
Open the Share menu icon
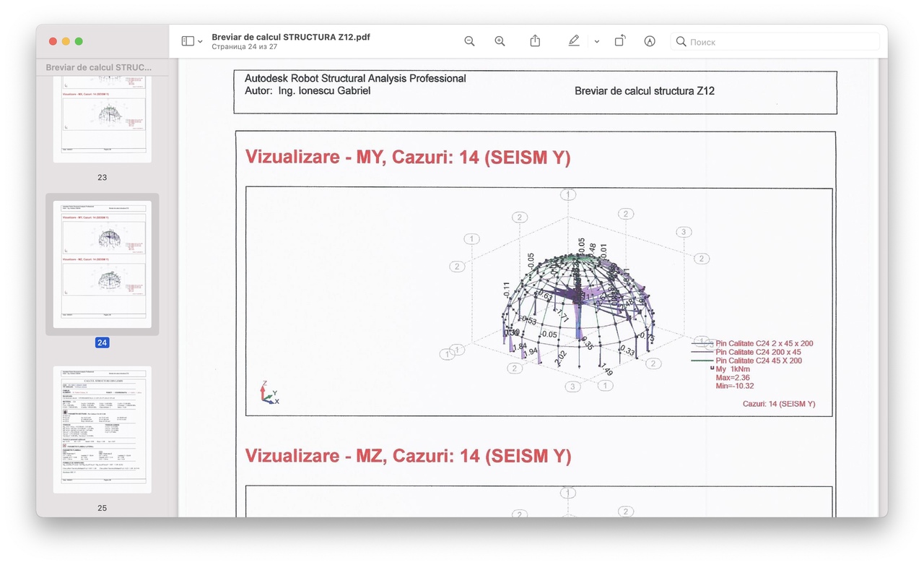coord(535,41)
